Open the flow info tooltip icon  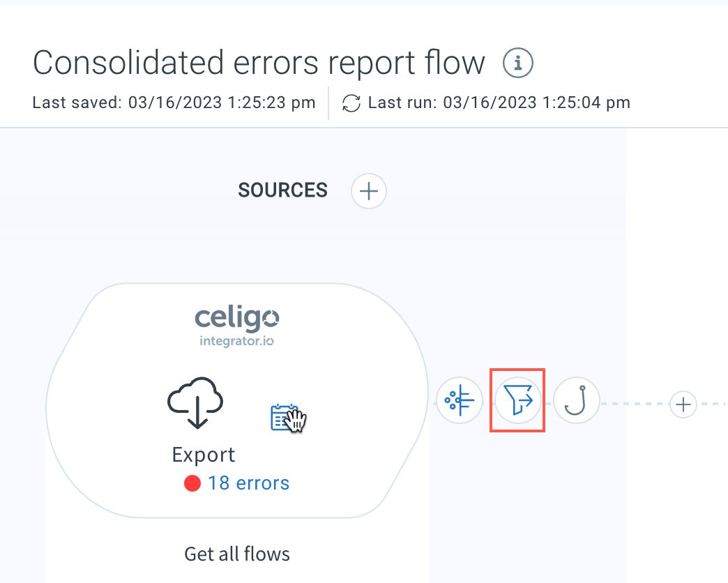click(517, 63)
